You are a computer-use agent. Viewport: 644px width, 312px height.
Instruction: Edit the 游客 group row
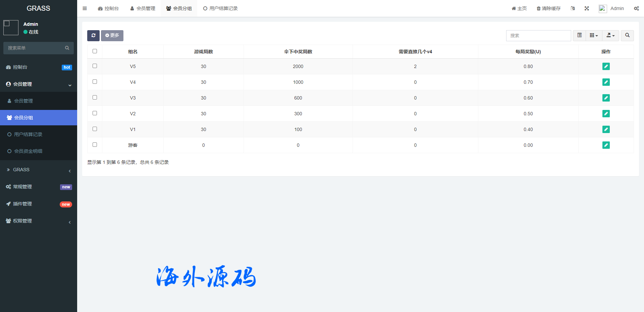pos(606,145)
